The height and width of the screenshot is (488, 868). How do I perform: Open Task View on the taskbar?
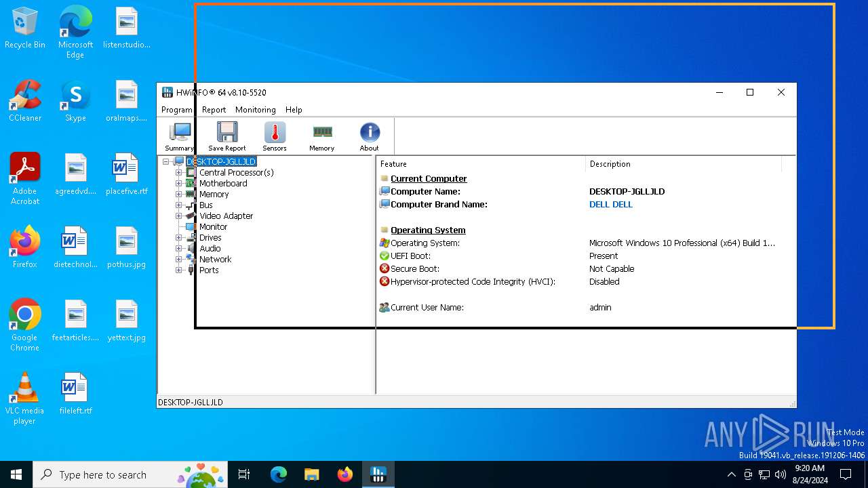click(244, 474)
